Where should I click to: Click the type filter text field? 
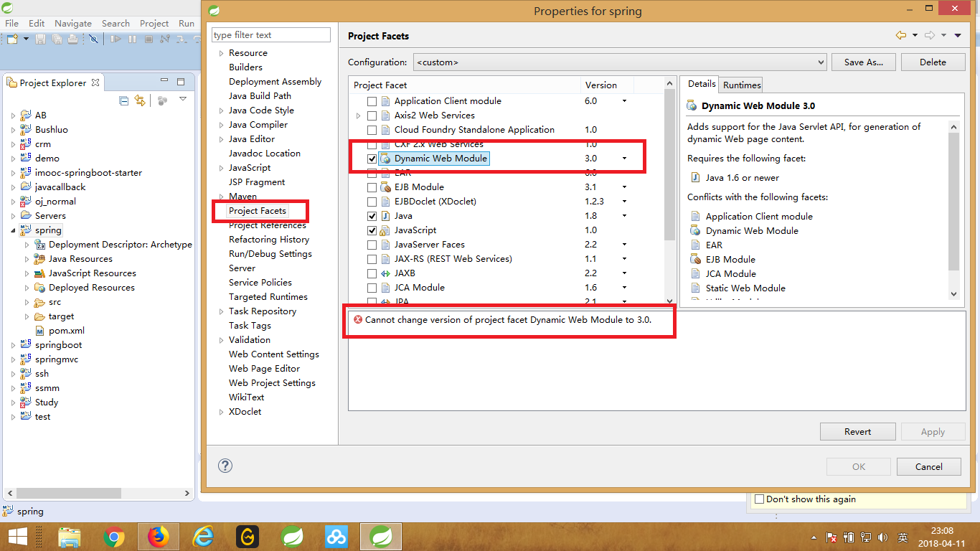[271, 35]
